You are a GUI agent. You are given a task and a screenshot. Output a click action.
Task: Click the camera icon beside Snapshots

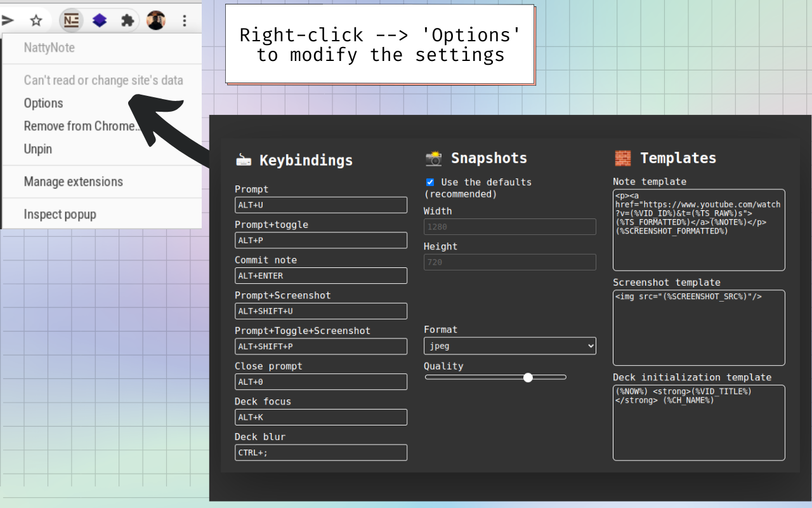point(434,158)
